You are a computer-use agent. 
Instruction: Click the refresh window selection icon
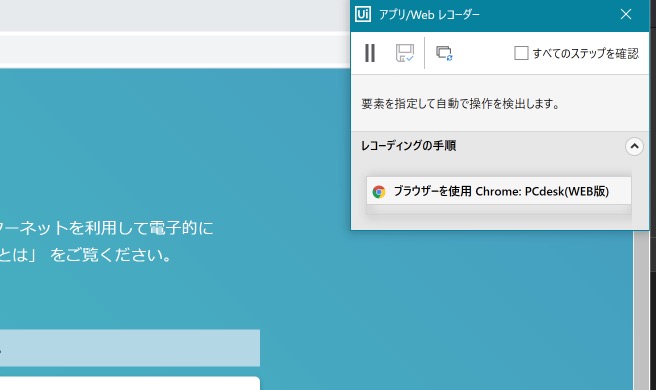pos(444,53)
